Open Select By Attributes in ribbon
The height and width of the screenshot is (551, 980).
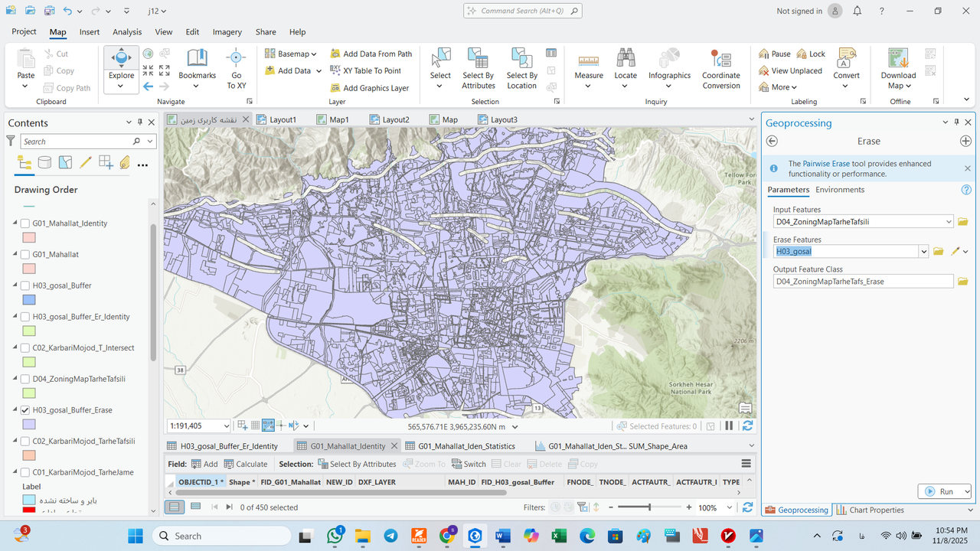[479, 69]
